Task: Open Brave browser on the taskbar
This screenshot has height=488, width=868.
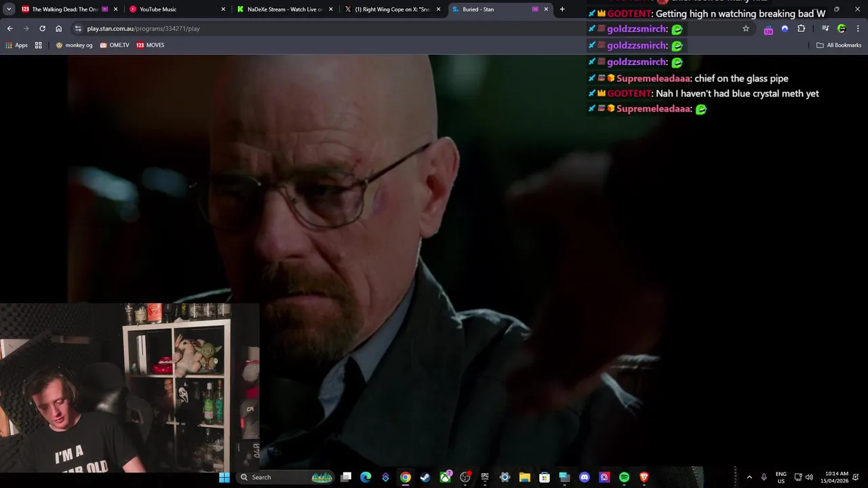Action: point(644,477)
